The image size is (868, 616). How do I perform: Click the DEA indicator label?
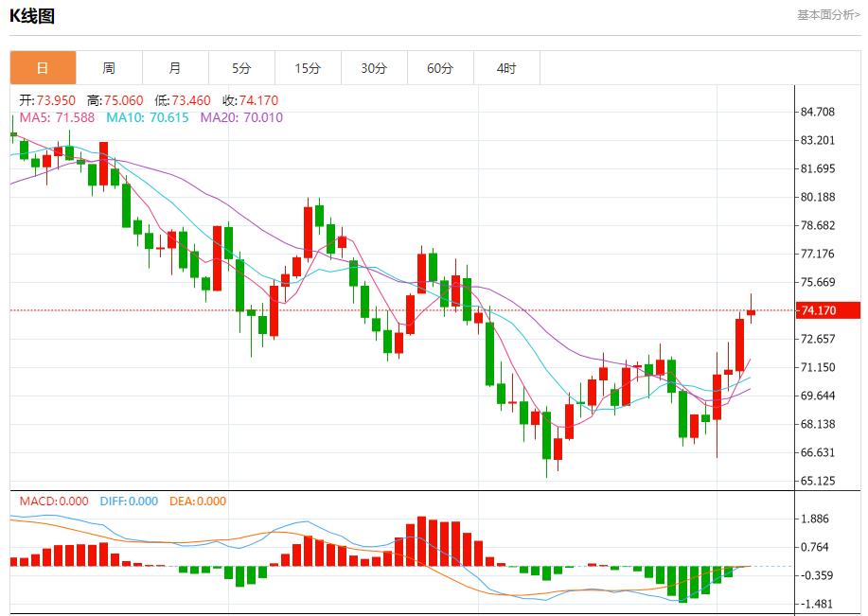(198, 502)
